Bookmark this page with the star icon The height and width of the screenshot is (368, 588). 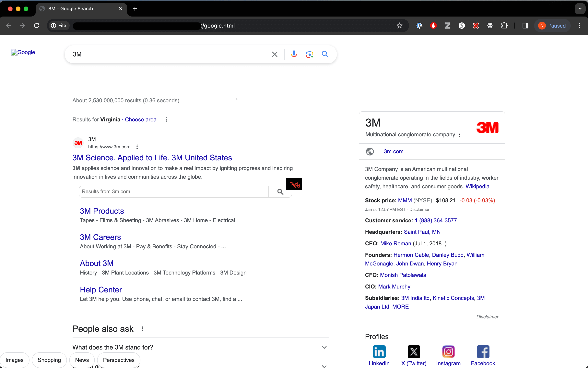(x=399, y=26)
